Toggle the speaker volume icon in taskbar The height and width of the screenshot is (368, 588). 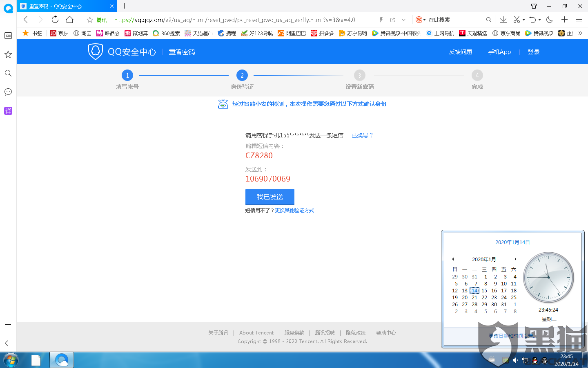(515, 361)
